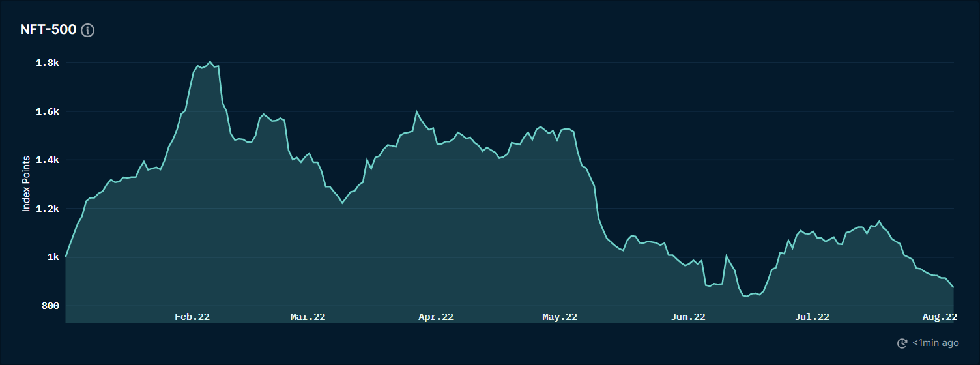Image resolution: width=980 pixels, height=365 pixels.
Task: Select the Jul.22 x-axis label
Action: (x=812, y=317)
